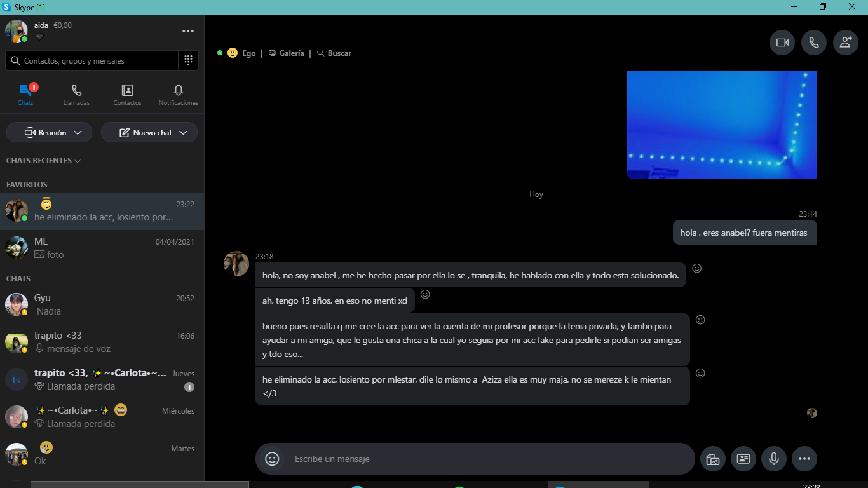Open more options beside the microphone

(x=804, y=459)
